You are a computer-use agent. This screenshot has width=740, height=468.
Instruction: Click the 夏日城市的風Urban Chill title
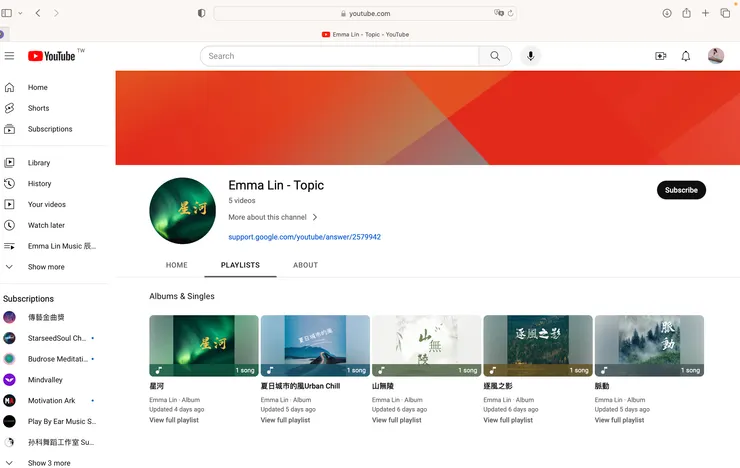300,386
